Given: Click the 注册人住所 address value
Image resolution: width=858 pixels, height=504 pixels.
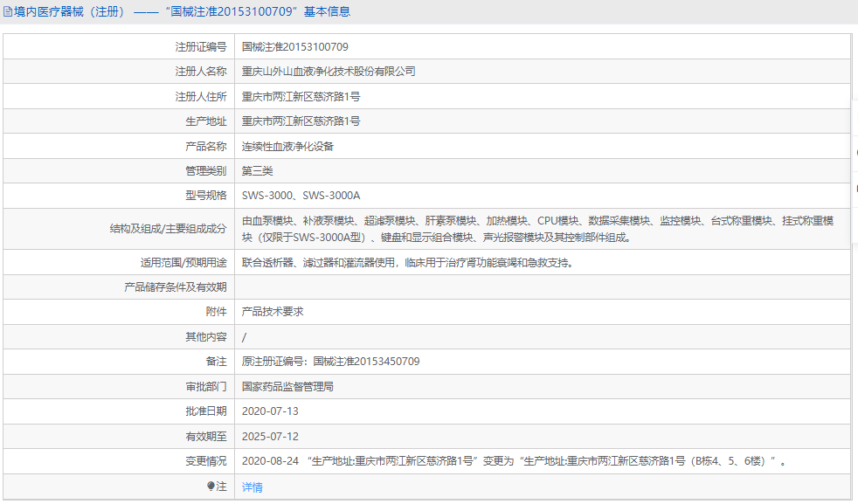Looking at the screenshot, I should click(x=301, y=96).
